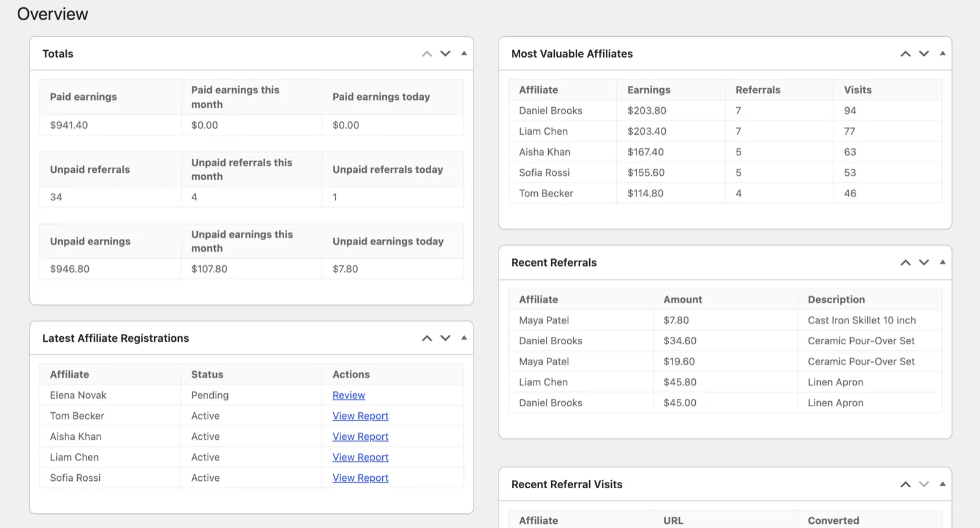
Task: Open Review link for Elena Novak
Action: (x=349, y=395)
